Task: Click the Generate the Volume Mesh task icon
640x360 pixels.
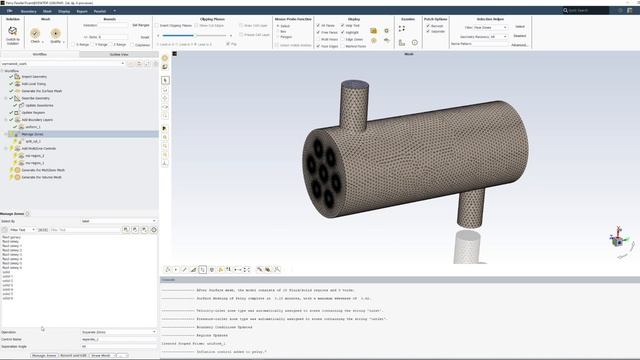Action: click(18, 177)
